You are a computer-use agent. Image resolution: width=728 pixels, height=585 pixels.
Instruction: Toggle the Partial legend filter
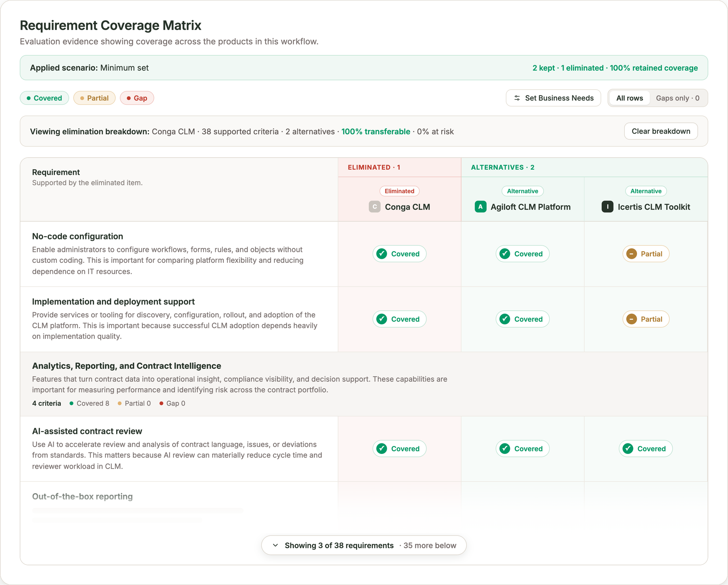pyautogui.click(x=94, y=98)
